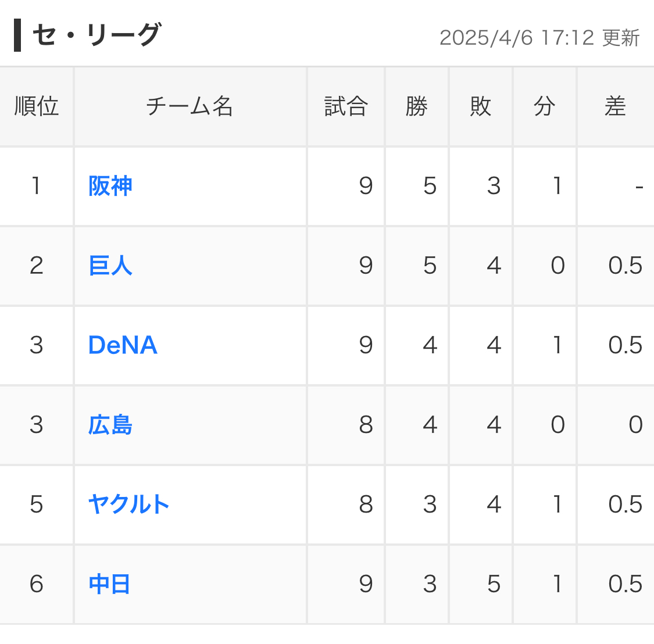Click 中日's losses value 5
Image resolution: width=654 pixels, height=644 pixels.
pos(494,584)
